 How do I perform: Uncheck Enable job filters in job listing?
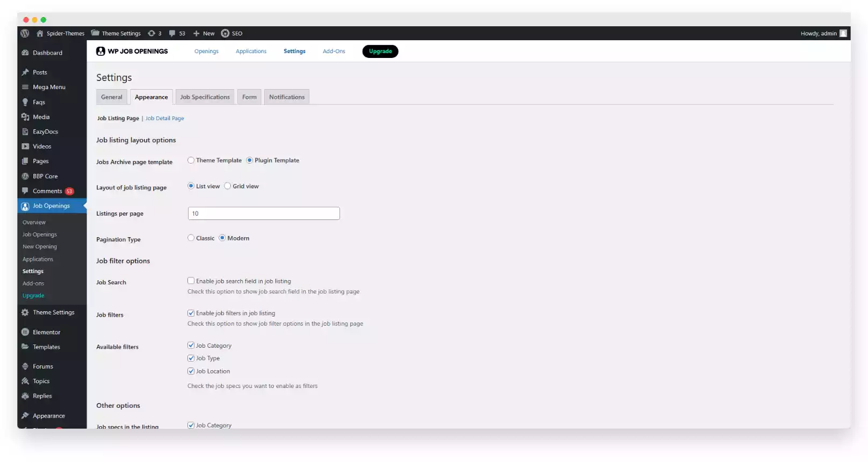[x=191, y=313]
